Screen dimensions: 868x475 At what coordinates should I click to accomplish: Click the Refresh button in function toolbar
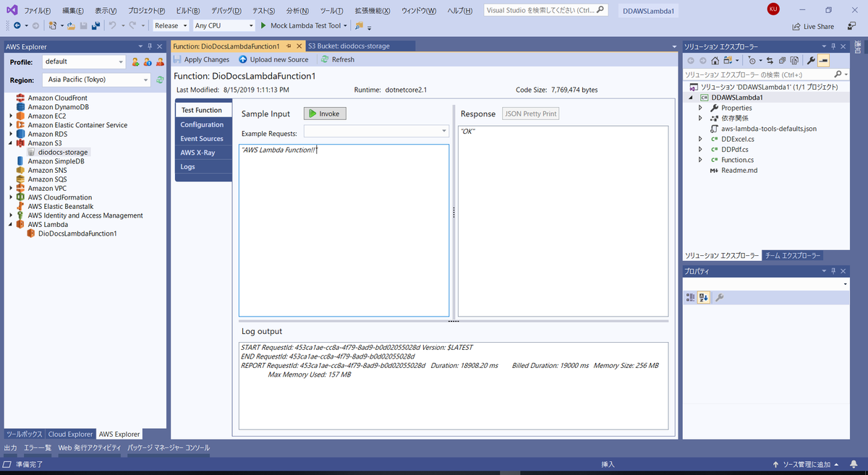point(337,59)
